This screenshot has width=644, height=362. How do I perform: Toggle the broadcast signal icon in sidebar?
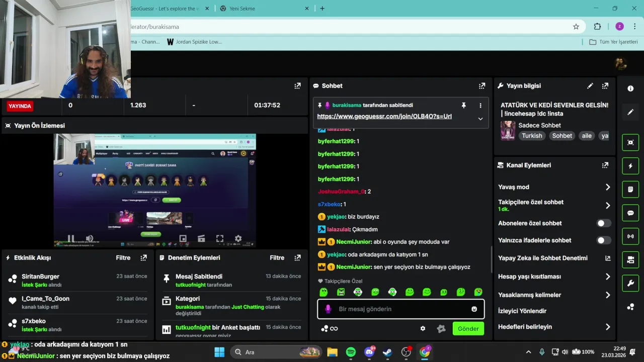[630, 236]
